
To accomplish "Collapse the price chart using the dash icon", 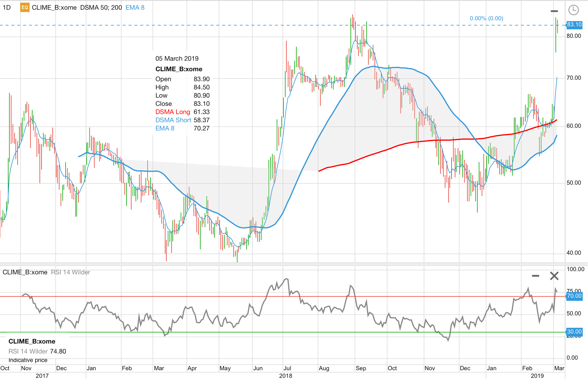I will coord(554,11).
